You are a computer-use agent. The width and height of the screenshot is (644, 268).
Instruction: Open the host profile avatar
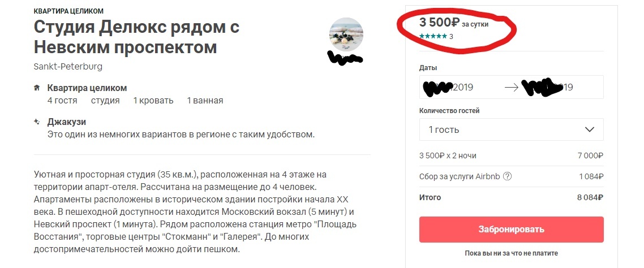tap(346, 34)
